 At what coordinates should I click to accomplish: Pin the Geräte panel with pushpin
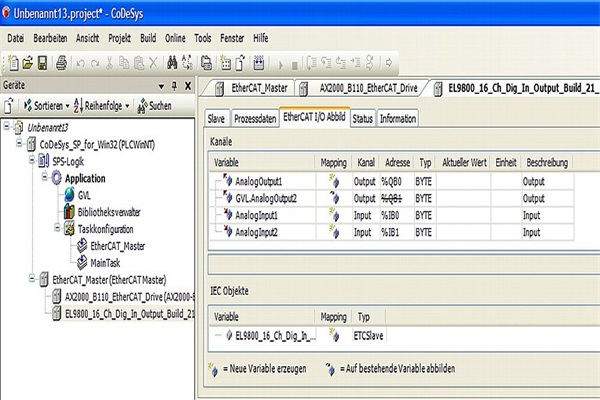[x=173, y=86]
